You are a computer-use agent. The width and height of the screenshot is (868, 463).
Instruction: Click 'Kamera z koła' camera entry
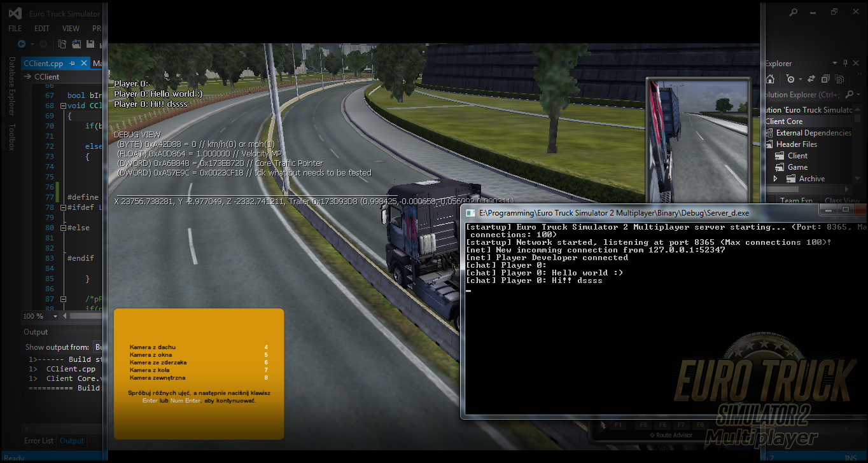point(150,370)
